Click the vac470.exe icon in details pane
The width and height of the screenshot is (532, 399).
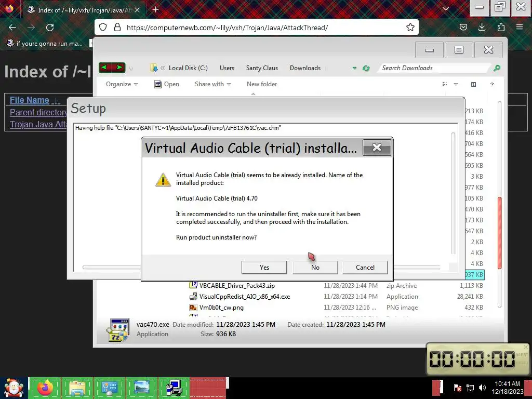click(x=118, y=330)
